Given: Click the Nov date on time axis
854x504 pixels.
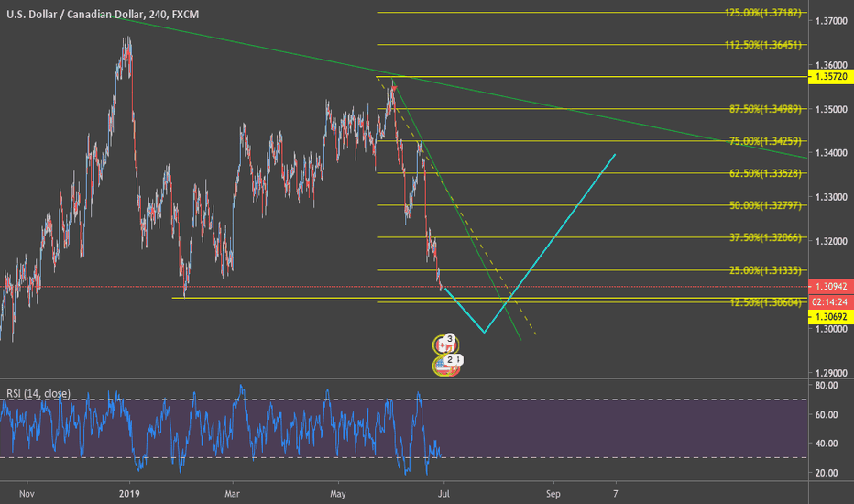Looking at the screenshot, I should point(27,494).
